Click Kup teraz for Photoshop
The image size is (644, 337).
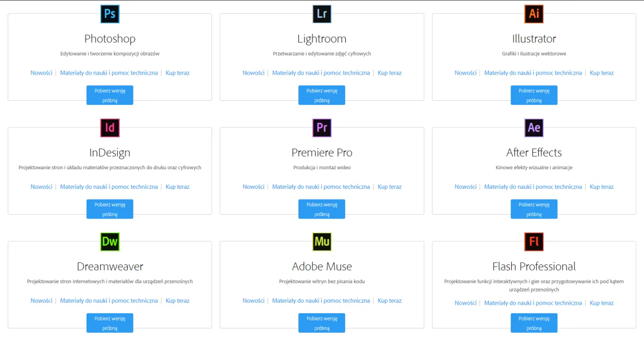(178, 73)
